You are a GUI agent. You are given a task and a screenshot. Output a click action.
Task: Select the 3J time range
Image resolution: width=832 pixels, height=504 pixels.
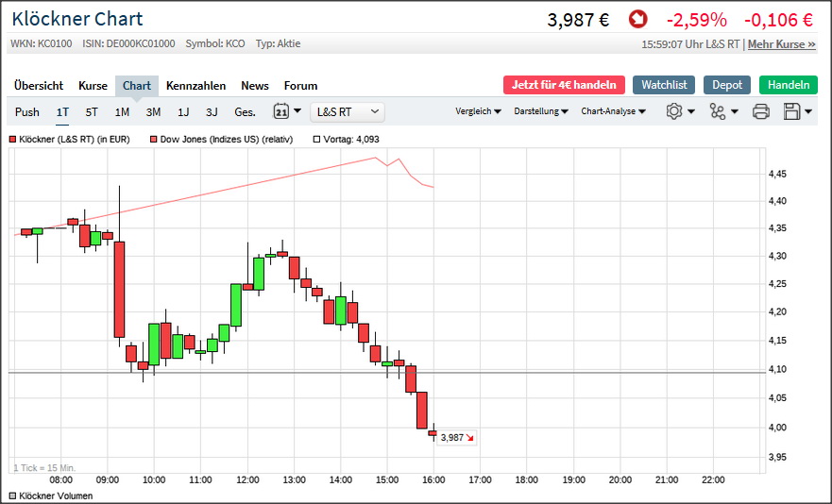pos(212,112)
